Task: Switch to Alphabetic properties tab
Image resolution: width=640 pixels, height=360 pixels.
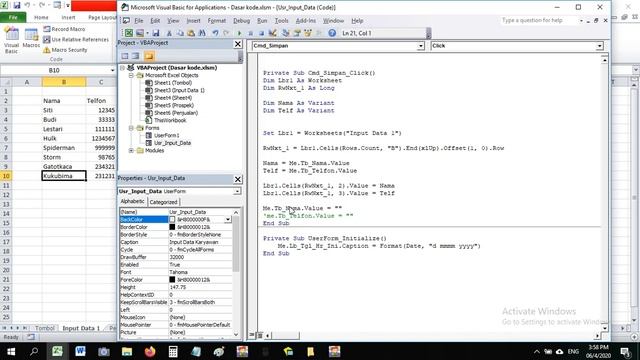Action: [132, 201]
